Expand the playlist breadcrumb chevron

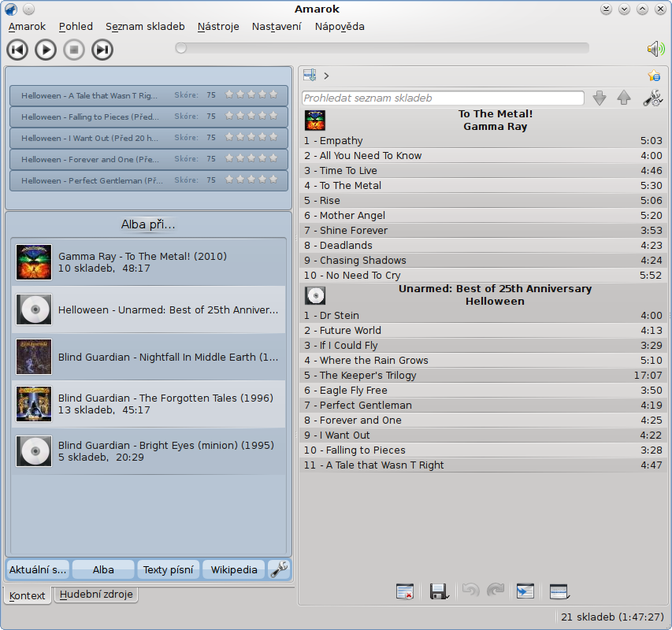click(x=327, y=76)
